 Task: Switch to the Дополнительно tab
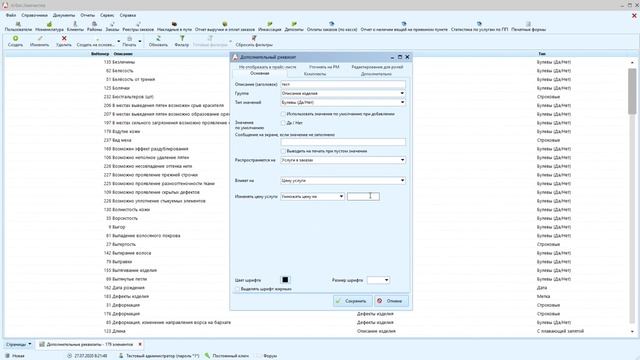click(376, 74)
